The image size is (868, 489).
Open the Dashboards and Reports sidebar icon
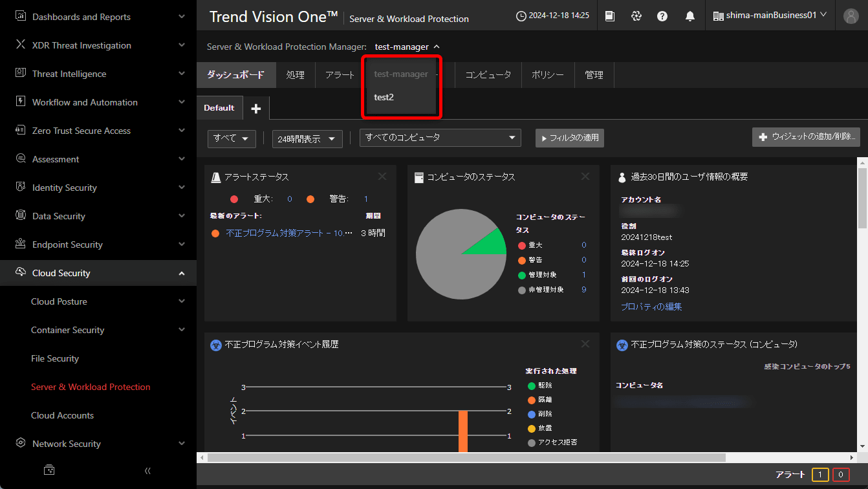click(x=20, y=17)
